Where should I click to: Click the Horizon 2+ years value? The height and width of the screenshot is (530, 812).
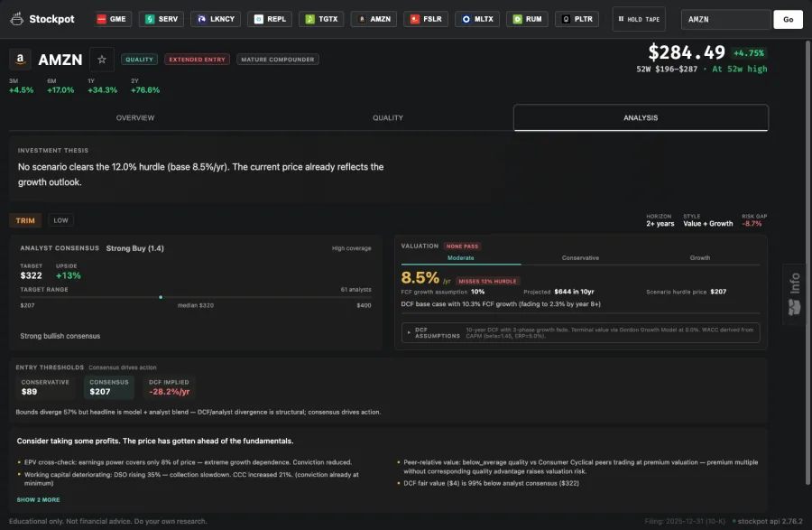click(660, 224)
